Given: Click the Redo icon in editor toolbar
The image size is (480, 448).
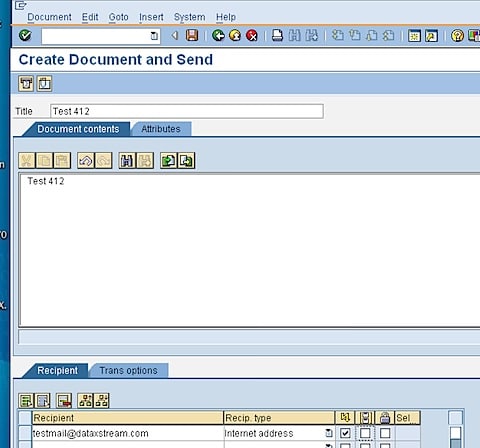Looking at the screenshot, I should tap(103, 161).
